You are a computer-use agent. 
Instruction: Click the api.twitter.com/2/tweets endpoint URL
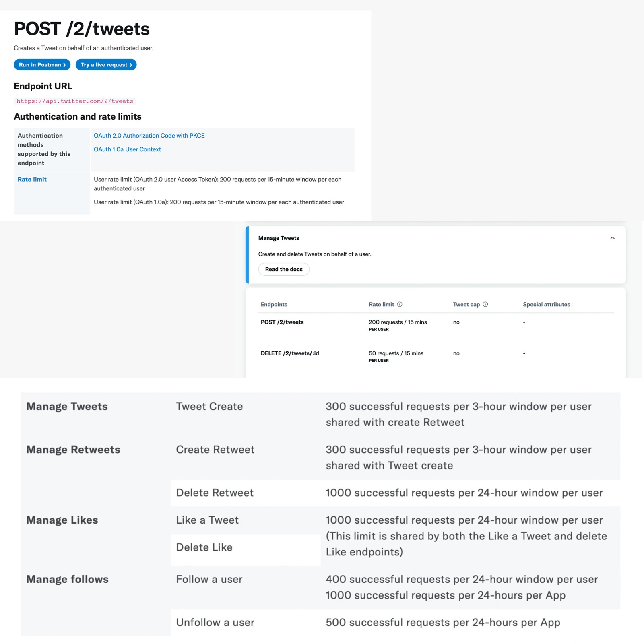point(75,101)
